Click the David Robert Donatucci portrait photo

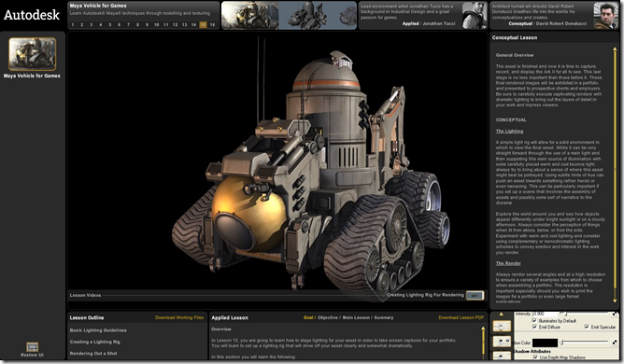[606, 15]
